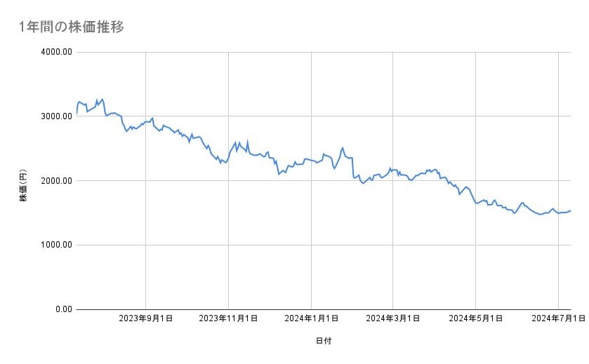Select the 2023年9月1日 x-axis label
Screen dimensions: 589x364
(x=145, y=318)
